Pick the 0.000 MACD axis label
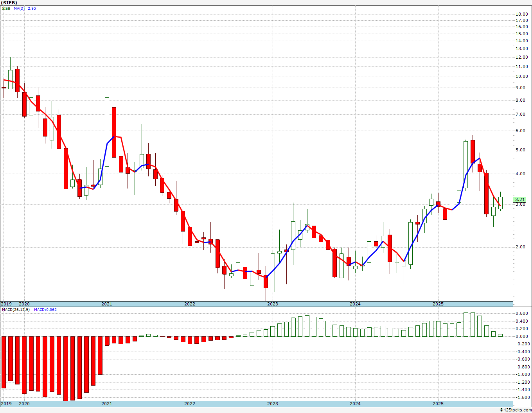The width and height of the screenshot is (532, 413). [x=523, y=336]
